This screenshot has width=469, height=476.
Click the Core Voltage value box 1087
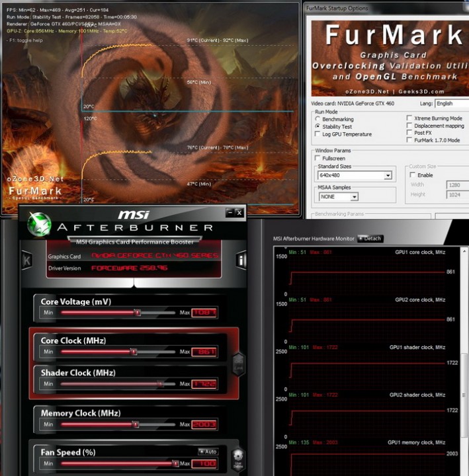pyautogui.click(x=204, y=312)
